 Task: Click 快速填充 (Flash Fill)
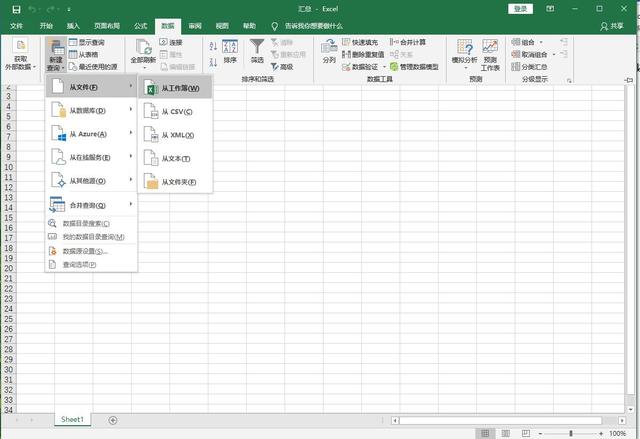[360, 42]
